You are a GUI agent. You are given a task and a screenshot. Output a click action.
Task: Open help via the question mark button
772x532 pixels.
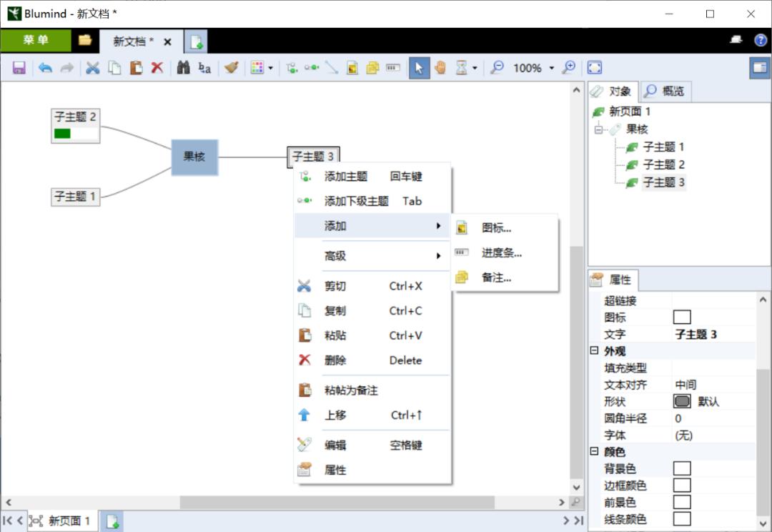(760, 41)
